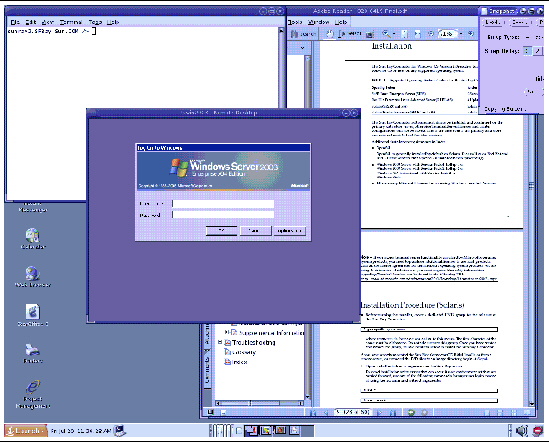The width and height of the screenshot is (549, 442).
Task: Switch to the Comments side tab in Reader
Action: pos(207,368)
